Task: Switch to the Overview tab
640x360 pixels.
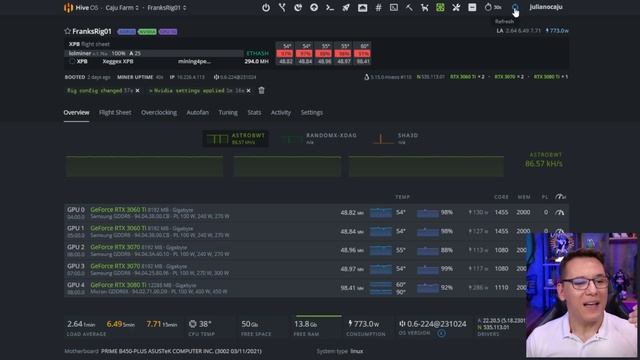Action: click(76, 113)
